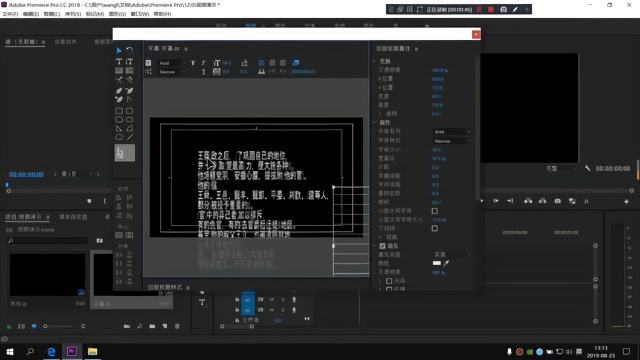Open the Edit menu
The width and height of the screenshot is (640, 360).
click(x=31, y=14)
